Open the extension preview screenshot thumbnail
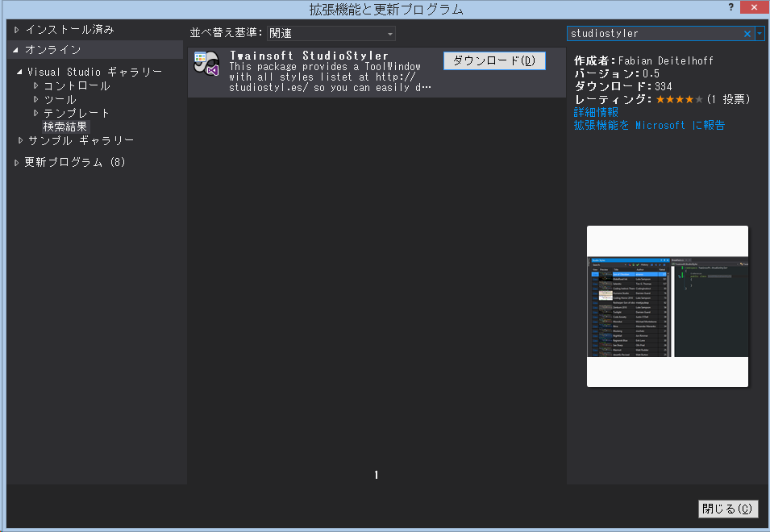770x532 pixels. pyautogui.click(x=668, y=306)
